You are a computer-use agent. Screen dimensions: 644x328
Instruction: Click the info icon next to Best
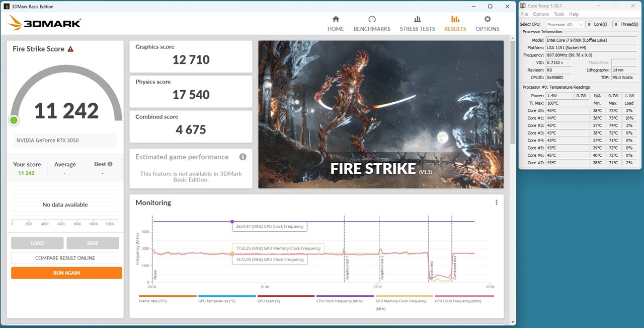[x=110, y=164]
